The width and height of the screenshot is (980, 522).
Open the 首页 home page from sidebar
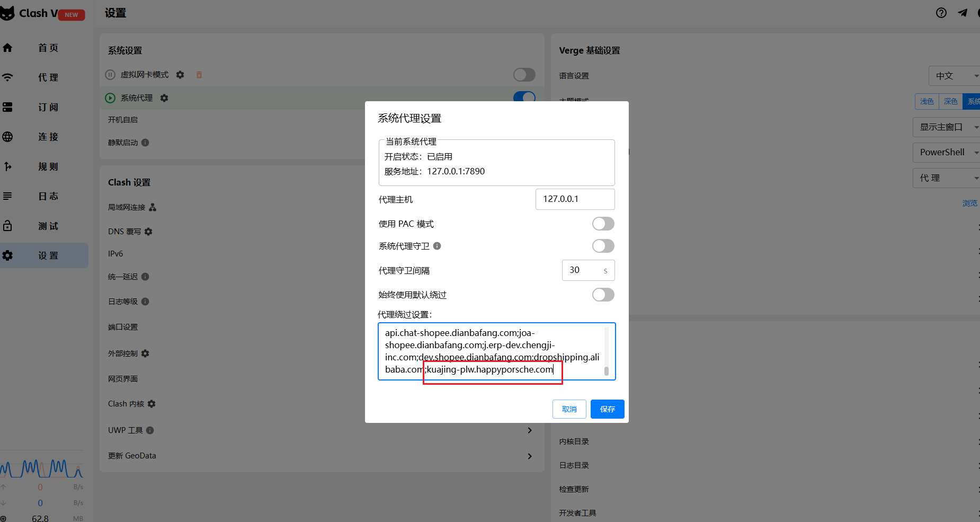coord(47,48)
